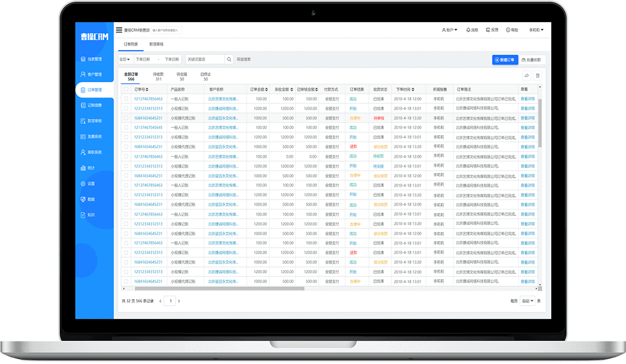The image size is (626, 364).
Task: Click the table scrollbar down arrow
Action: (540, 284)
